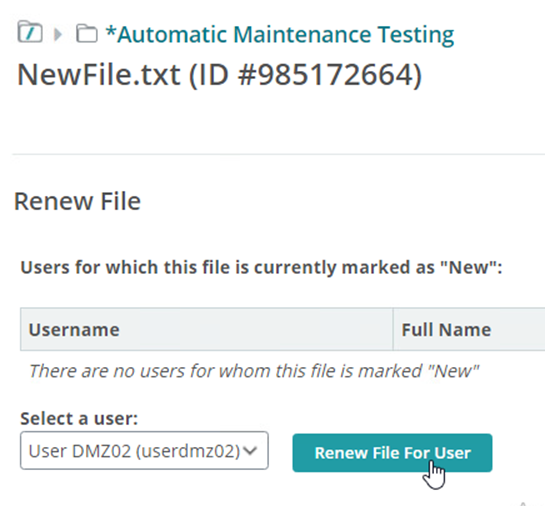Click the 'There are no users' message
This screenshot has width=545, height=506.
click(x=254, y=371)
